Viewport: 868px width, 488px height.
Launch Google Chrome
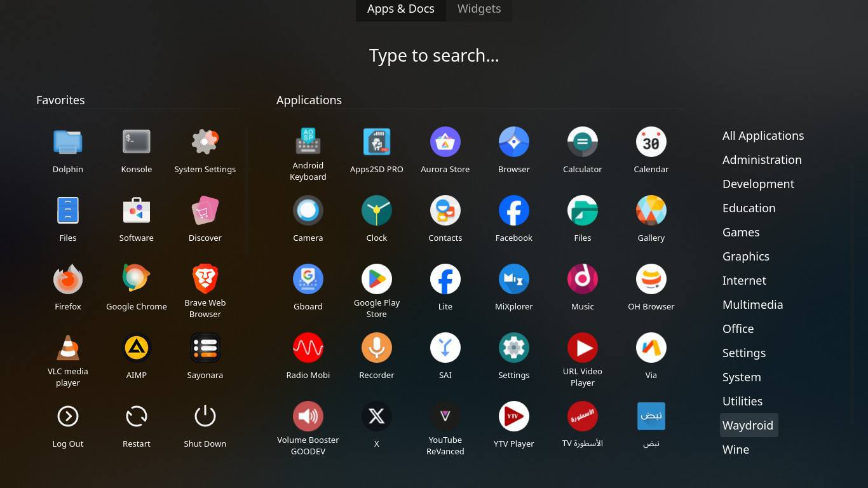(x=137, y=279)
